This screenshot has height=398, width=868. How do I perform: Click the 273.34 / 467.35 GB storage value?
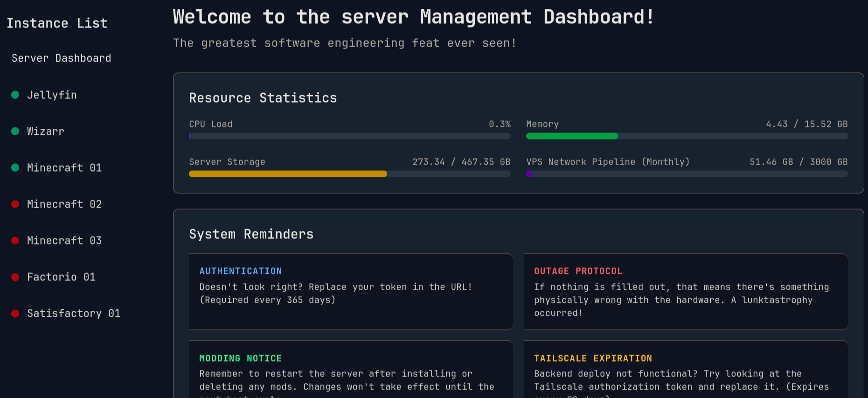tap(461, 162)
